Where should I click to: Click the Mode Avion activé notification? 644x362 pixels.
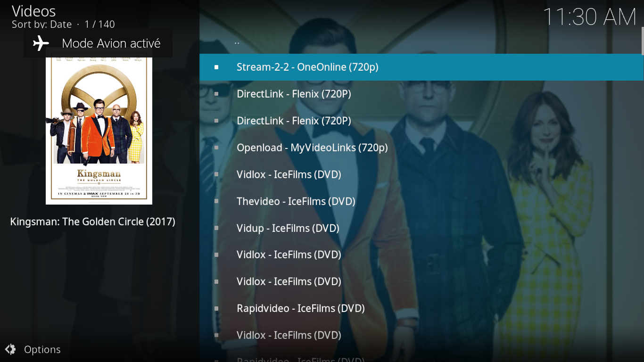tap(98, 43)
